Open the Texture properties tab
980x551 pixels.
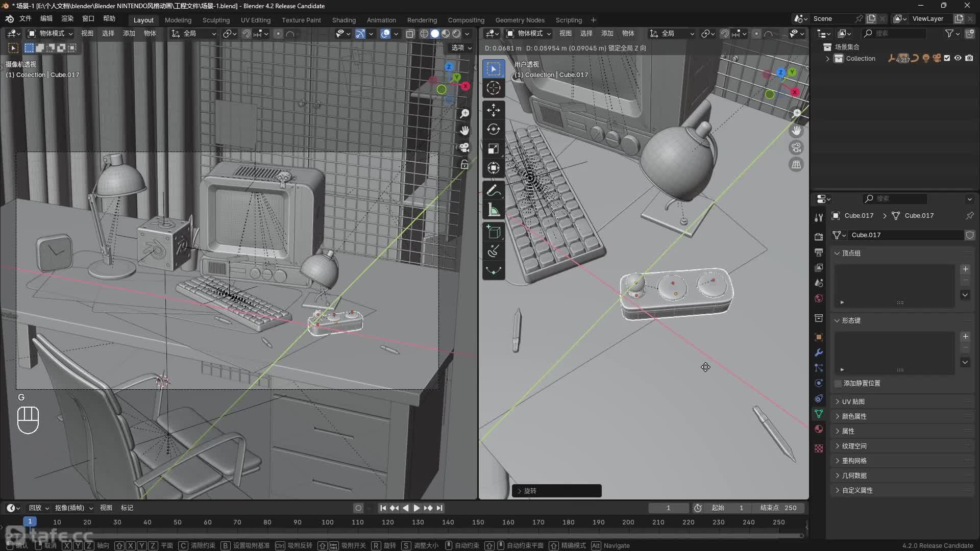click(819, 448)
